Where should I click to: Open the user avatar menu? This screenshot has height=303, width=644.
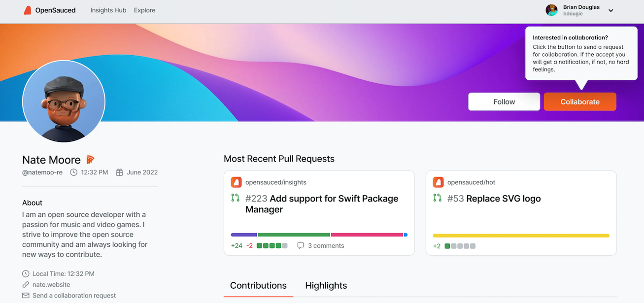[551, 10]
